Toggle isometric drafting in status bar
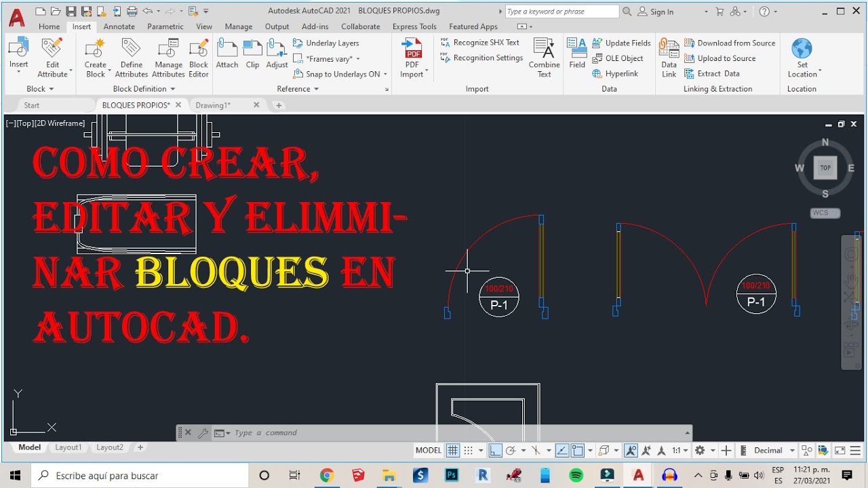868x488 pixels. click(536, 451)
